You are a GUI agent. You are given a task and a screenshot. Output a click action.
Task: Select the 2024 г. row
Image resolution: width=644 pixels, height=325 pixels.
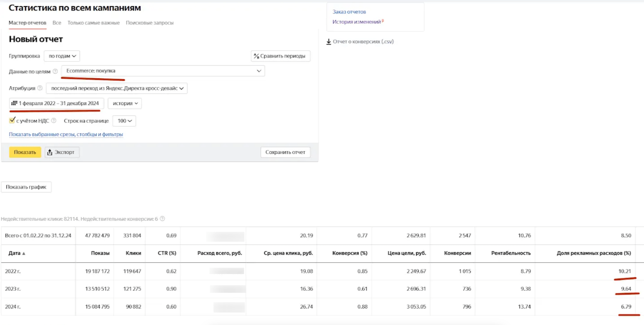click(322, 307)
